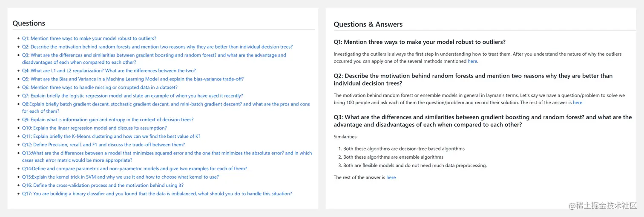
Task: Open Q17 imbalanced binary classifier link
Action: pyautogui.click(x=157, y=194)
